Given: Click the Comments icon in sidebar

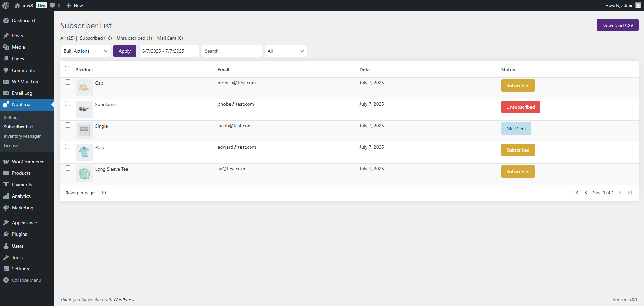Looking at the screenshot, I should tap(6, 70).
